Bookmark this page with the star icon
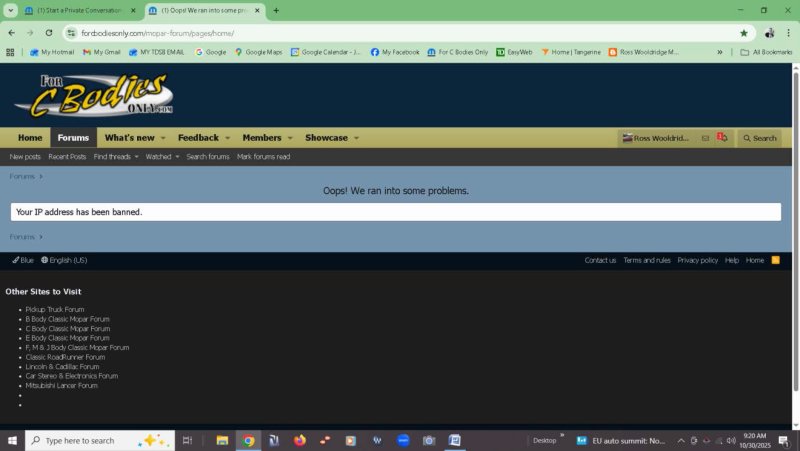Screen dimensions: 800x451 click(x=743, y=32)
